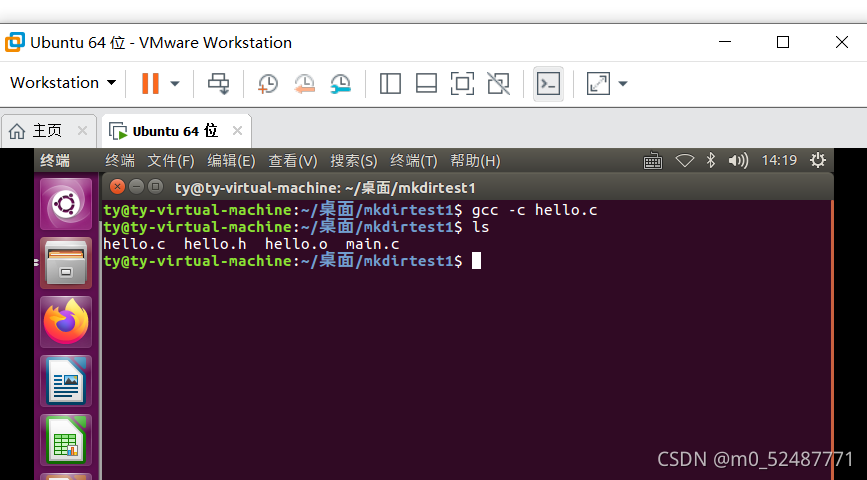
Task: Open the system power gear menu
Action: tap(818, 160)
